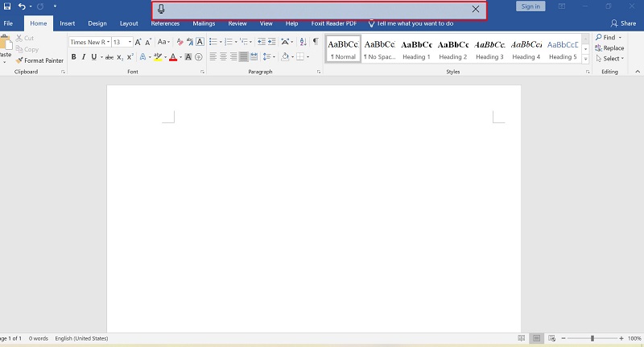Apply the Heading 1 style
Screen dimensions: 644x347
pos(416,48)
